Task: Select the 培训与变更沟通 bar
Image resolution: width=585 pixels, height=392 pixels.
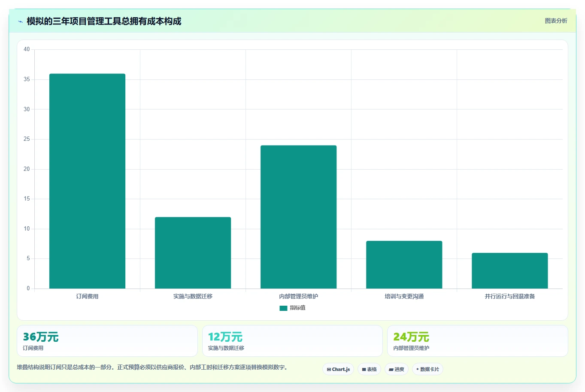Action: tap(404, 264)
